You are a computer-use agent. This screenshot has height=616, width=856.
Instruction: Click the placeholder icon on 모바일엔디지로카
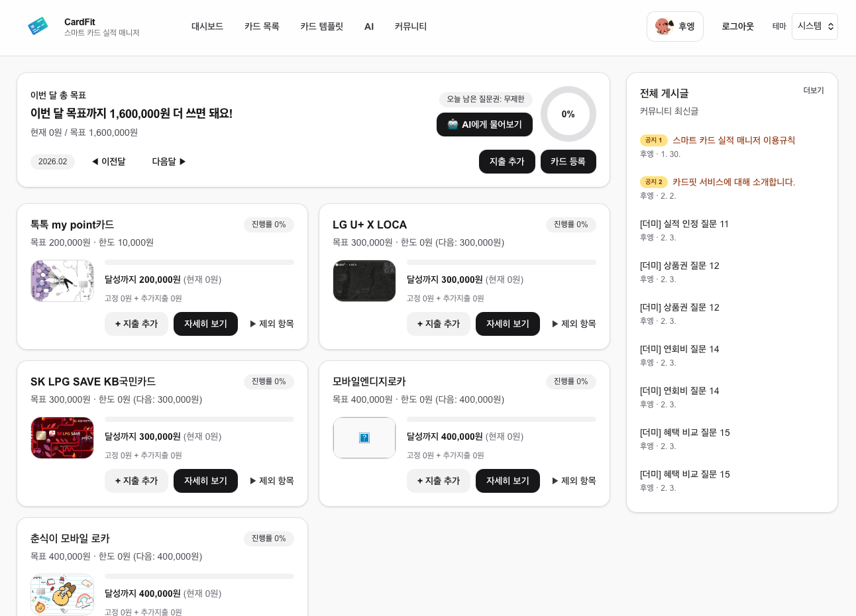pyautogui.click(x=364, y=438)
